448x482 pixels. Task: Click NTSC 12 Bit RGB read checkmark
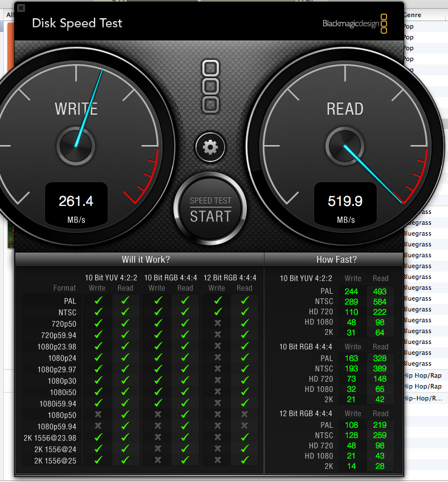click(x=245, y=311)
